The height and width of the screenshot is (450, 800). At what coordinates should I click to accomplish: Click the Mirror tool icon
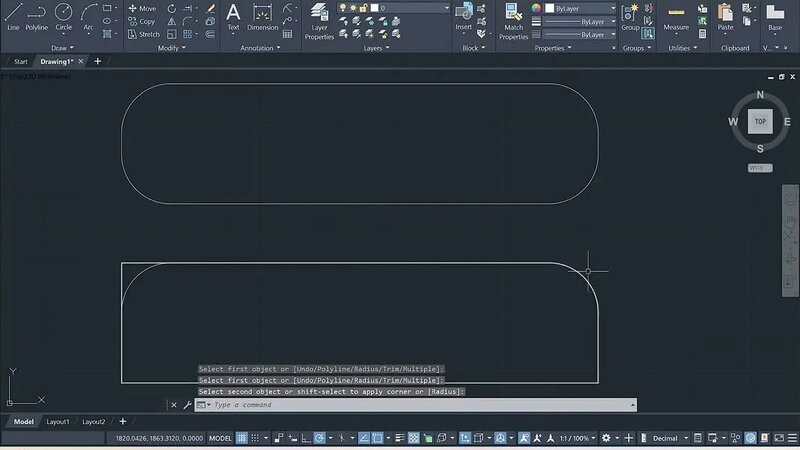(x=172, y=21)
